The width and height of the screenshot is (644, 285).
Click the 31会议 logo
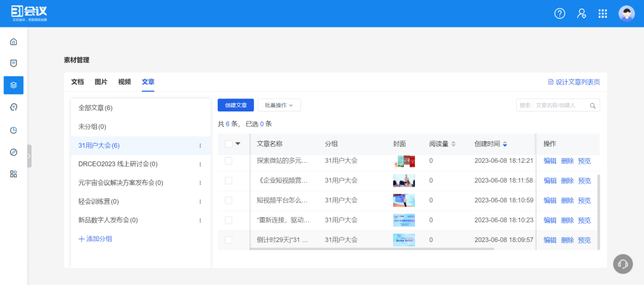point(29,14)
